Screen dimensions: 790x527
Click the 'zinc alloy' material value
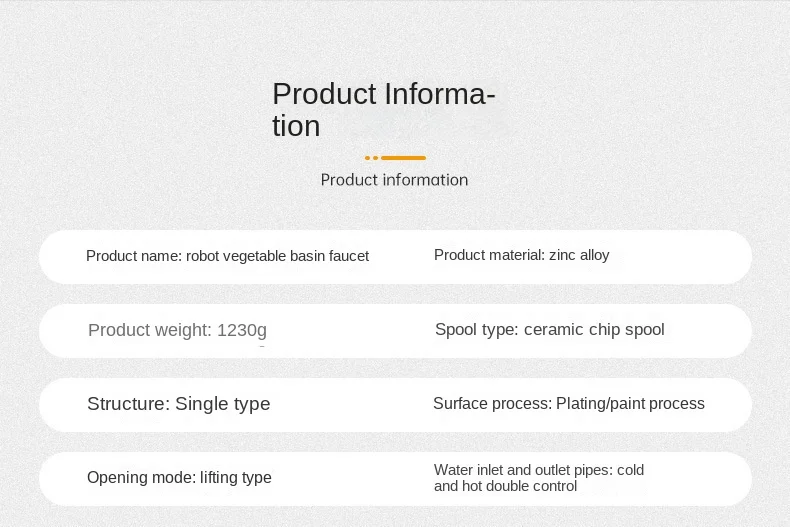[579, 255]
